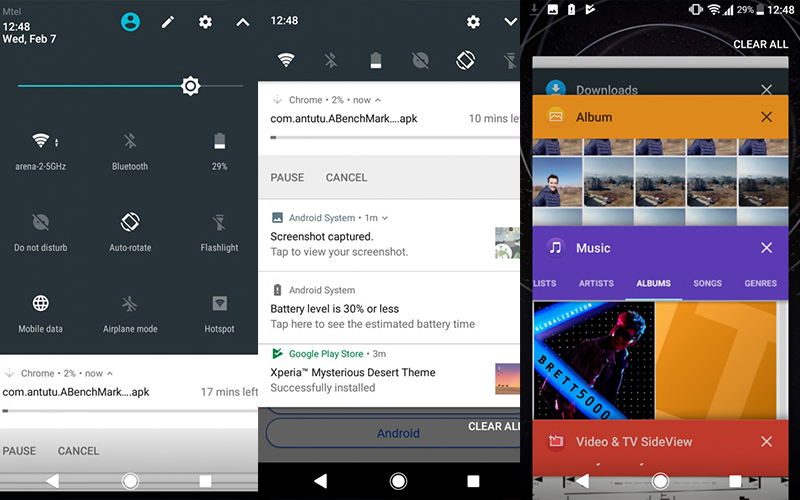This screenshot has width=800, height=500.
Task: Tap the pencil edit quick settings icon
Action: pyautogui.click(x=168, y=22)
